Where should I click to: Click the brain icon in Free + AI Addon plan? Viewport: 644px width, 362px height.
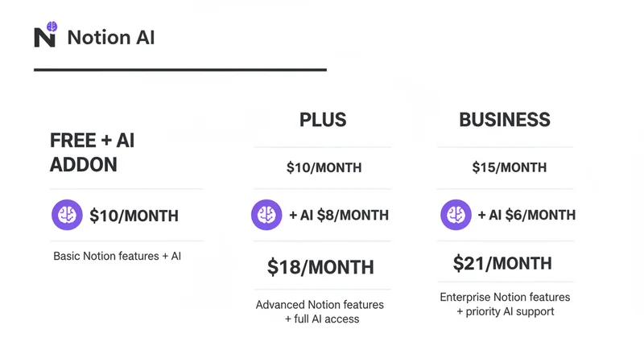pyautogui.click(x=67, y=215)
